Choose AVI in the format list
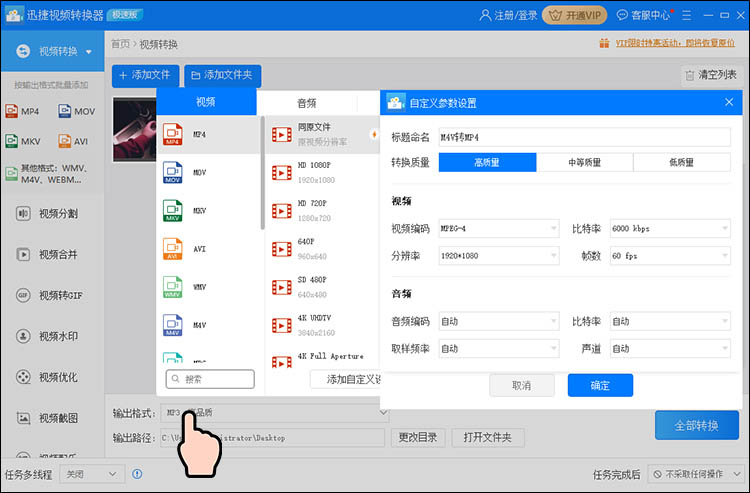750x493 pixels. click(x=208, y=249)
